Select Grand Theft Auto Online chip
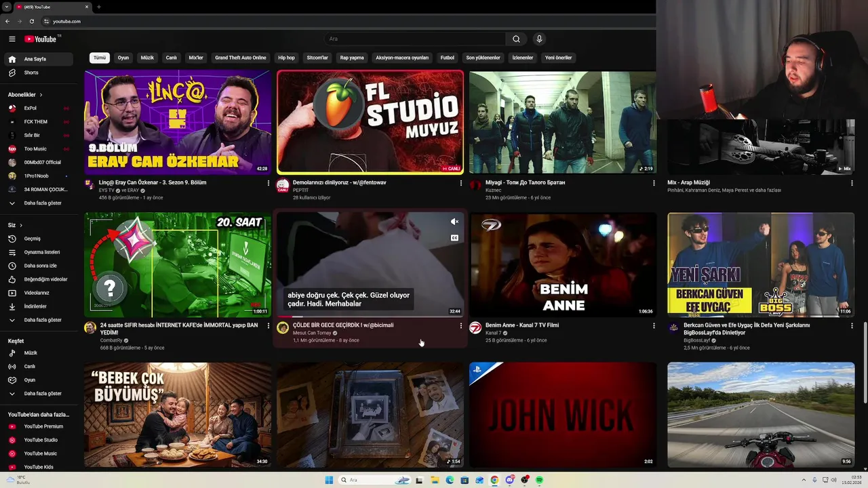This screenshot has width=868, height=488. pos(241,58)
